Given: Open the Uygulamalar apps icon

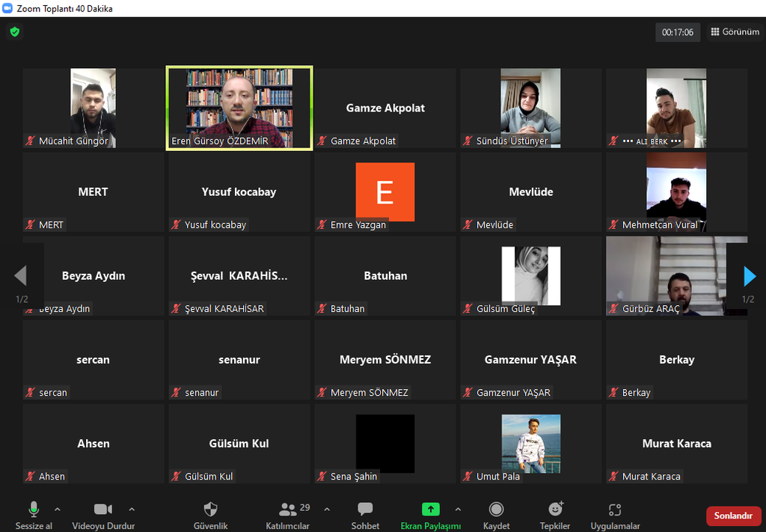Looking at the screenshot, I should 615,510.
